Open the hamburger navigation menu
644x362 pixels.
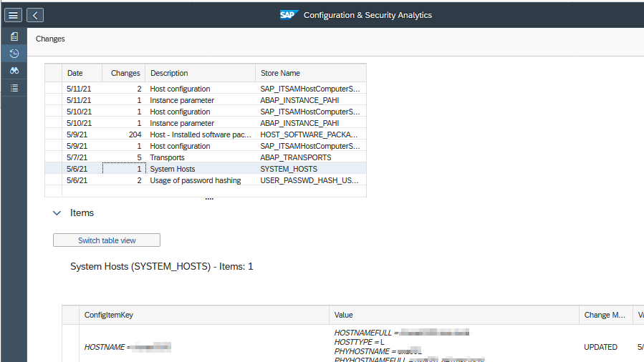(x=14, y=15)
